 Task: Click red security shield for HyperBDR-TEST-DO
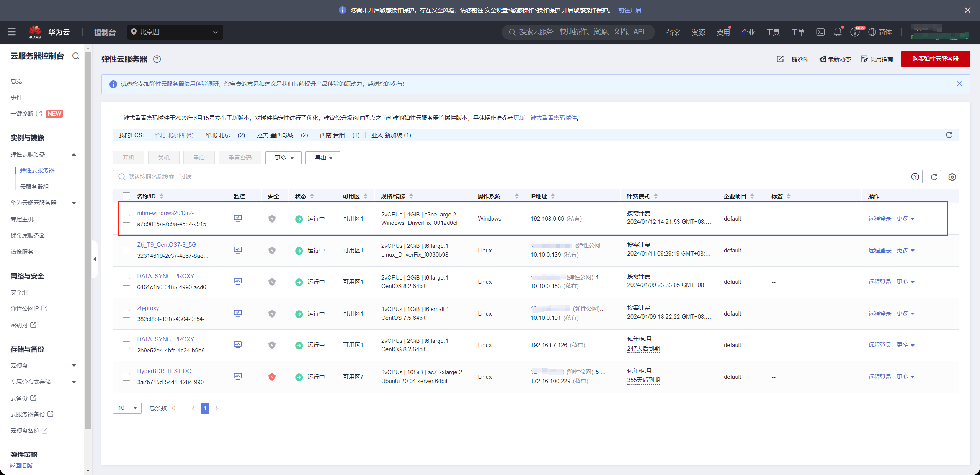tap(272, 377)
